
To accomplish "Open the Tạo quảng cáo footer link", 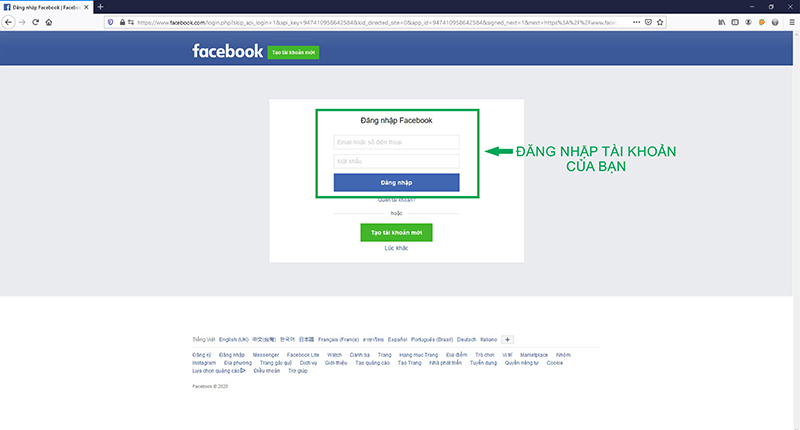I will [372, 363].
